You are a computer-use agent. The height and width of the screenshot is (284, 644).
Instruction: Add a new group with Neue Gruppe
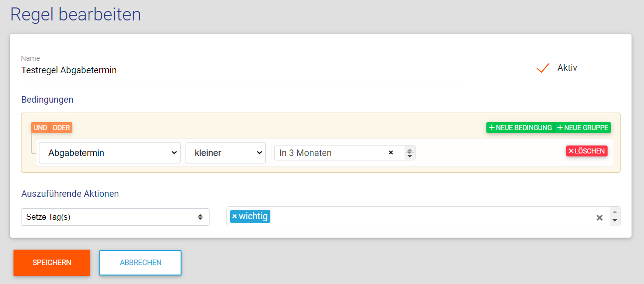pos(583,128)
